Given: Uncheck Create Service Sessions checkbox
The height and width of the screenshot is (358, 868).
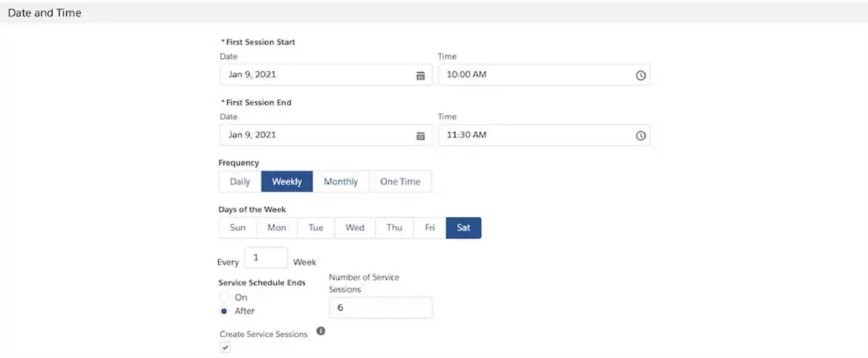Looking at the screenshot, I should (x=225, y=347).
